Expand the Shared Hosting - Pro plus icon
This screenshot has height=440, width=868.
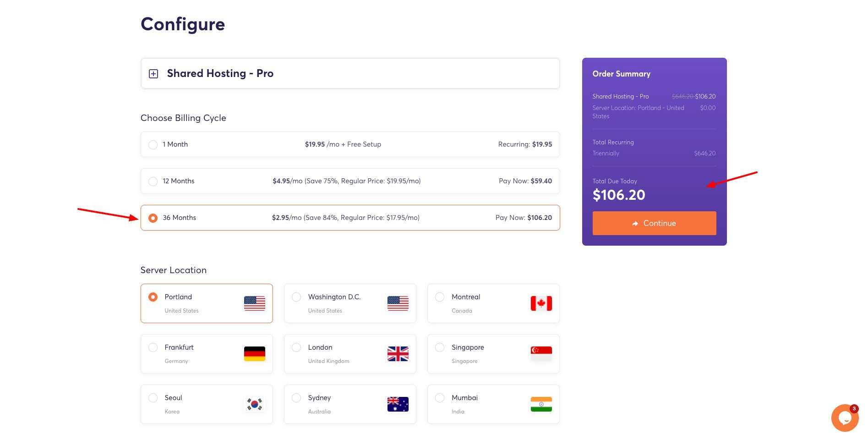(153, 74)
